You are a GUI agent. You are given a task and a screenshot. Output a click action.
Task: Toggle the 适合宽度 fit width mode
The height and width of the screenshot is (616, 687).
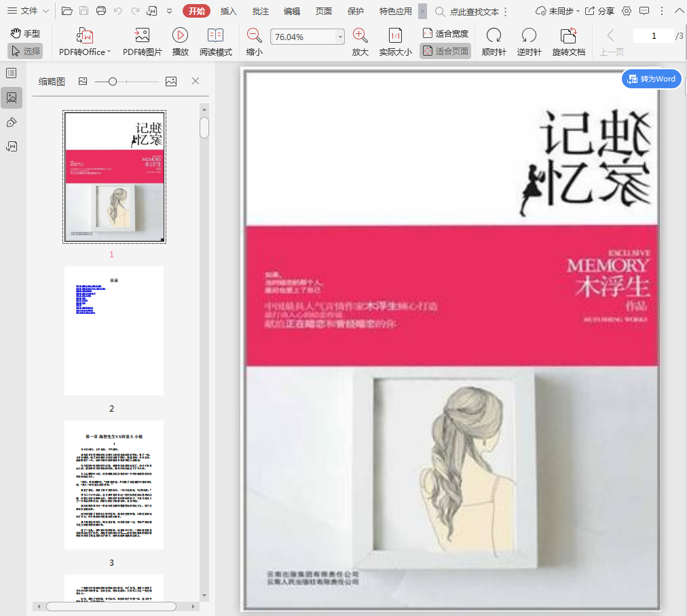[445, 33]
